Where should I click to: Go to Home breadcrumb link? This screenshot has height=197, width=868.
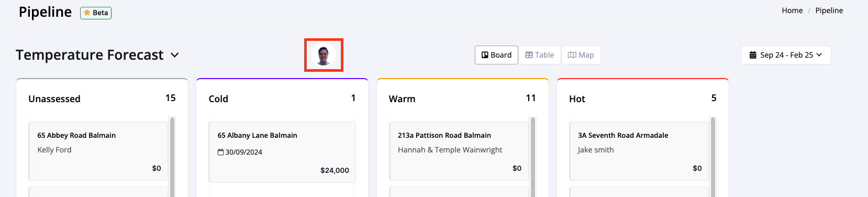(x=792, y=10)
